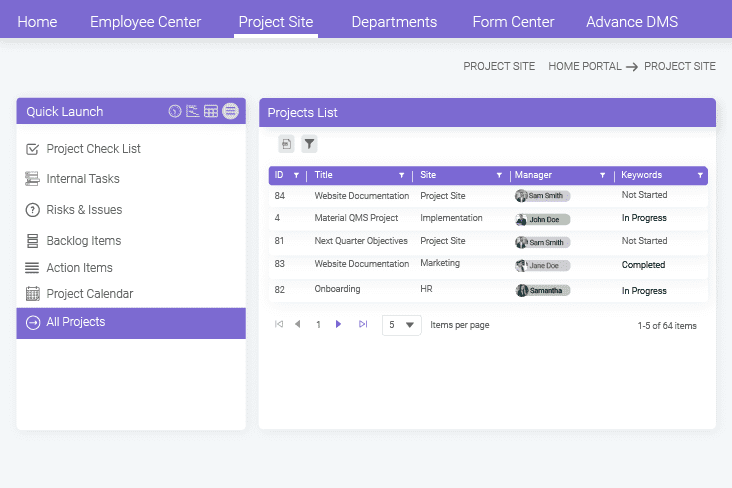732x488 pixels.
Task: Open Risks & Issues link
Action: click(84, 210)
